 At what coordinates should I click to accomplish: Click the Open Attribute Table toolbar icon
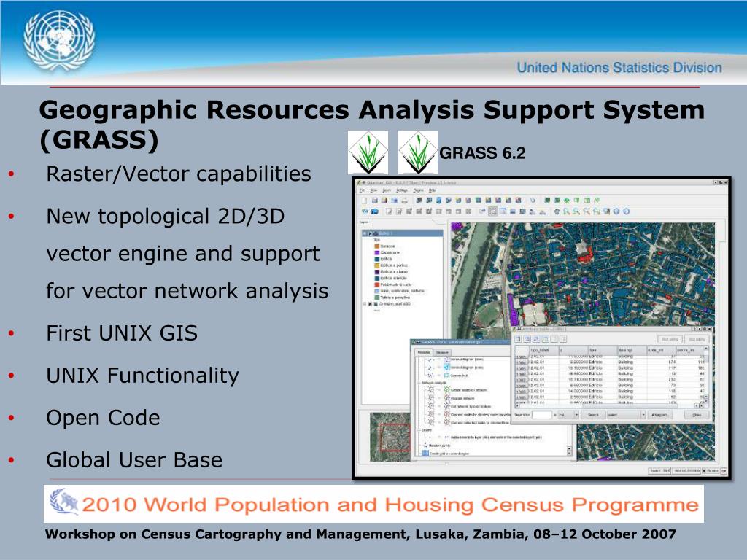(503, 211)
